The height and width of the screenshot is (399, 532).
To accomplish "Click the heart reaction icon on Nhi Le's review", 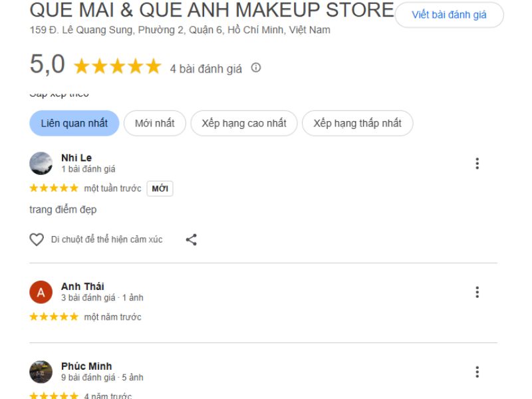I will point(37,239).
